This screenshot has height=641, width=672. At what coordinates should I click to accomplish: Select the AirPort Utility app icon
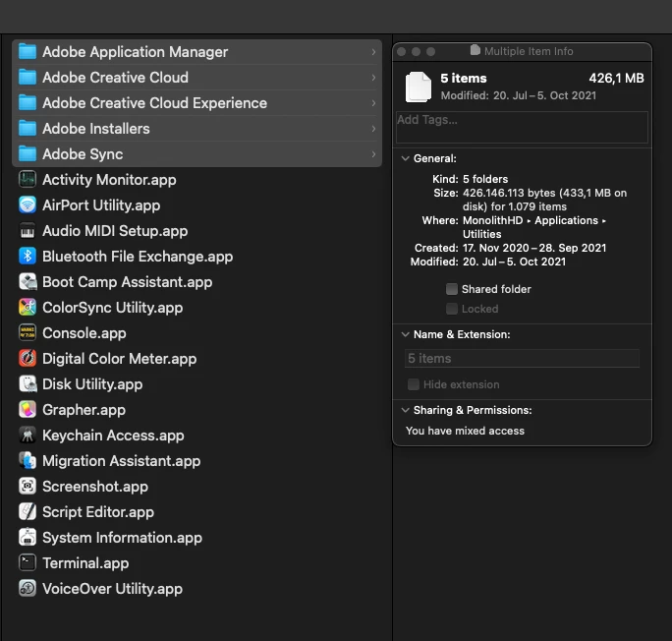28,204
